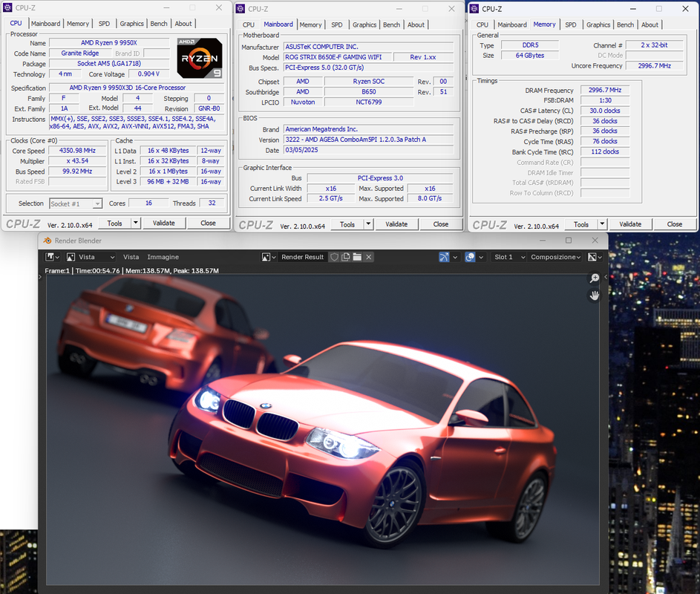Click the CAS# Latency value 30.0 clocks
The height and width of the screenshot is (594, 700).
605,111
